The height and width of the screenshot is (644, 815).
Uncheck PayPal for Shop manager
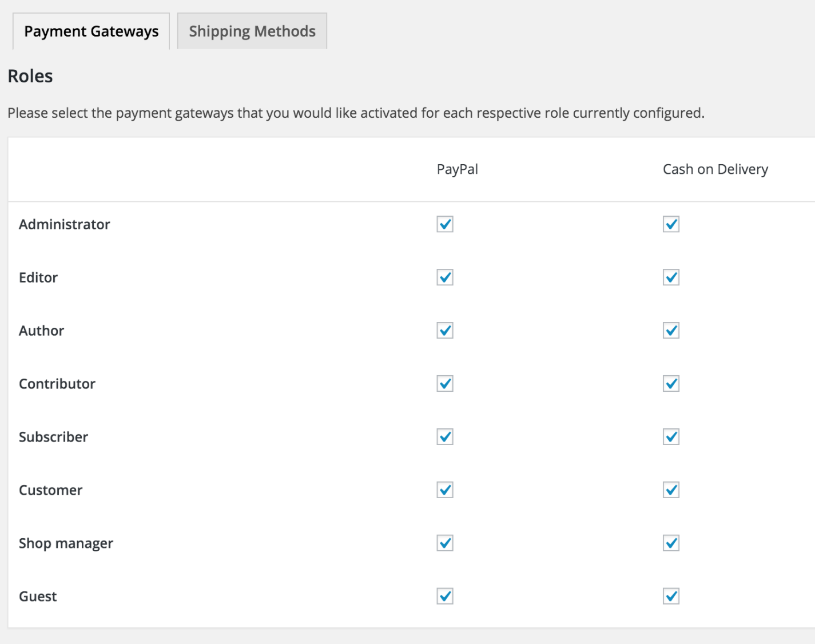[x=445, y=543]
